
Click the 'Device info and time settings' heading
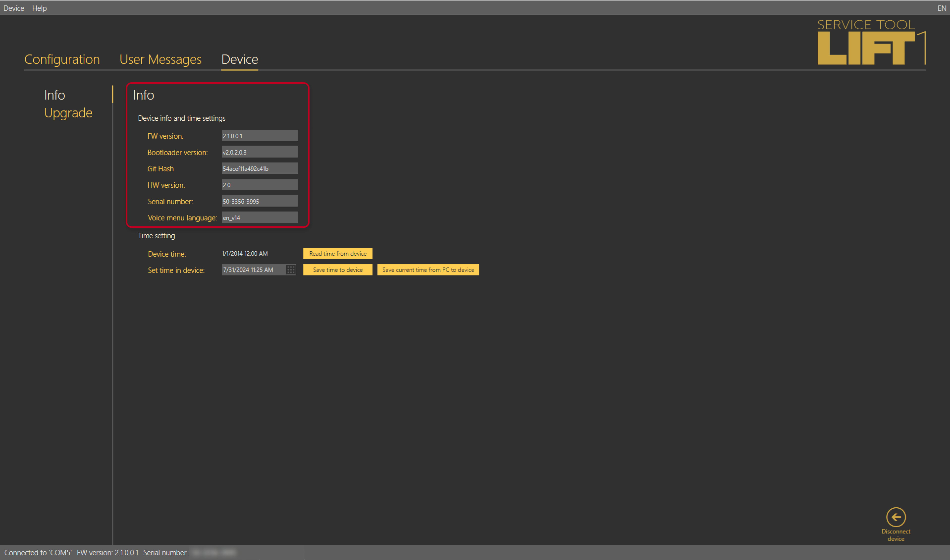tap(182, 118)
